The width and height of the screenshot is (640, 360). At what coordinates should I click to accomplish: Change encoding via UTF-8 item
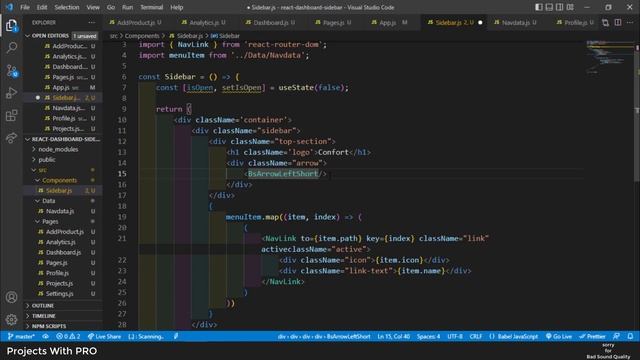pyautogui.click(x=455, y=336)
